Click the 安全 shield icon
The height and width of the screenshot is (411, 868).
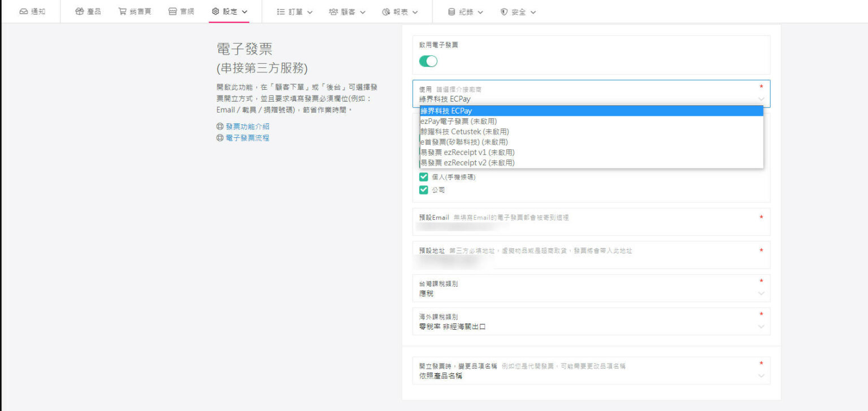point(504,12)
